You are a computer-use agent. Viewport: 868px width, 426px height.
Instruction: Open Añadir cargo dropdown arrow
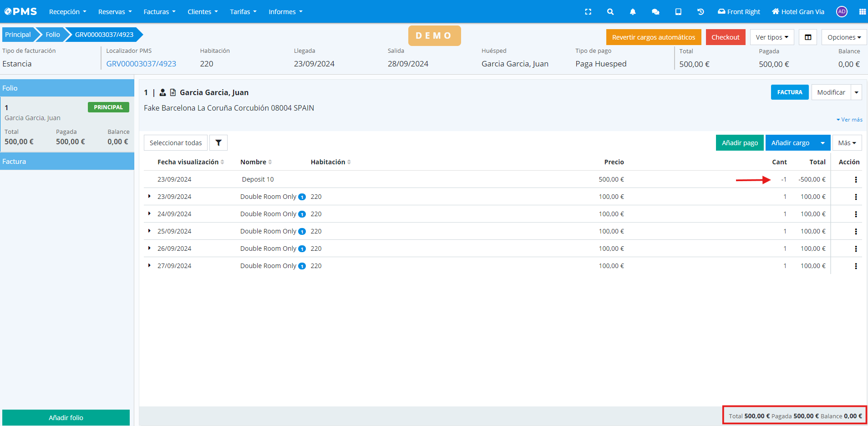[822, 143]
